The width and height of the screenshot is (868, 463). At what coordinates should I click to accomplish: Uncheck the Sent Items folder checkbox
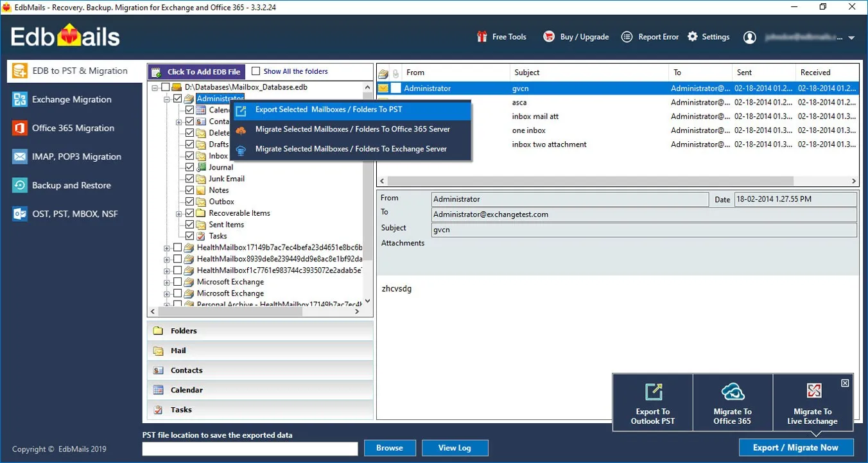click(x=190, y=225)
